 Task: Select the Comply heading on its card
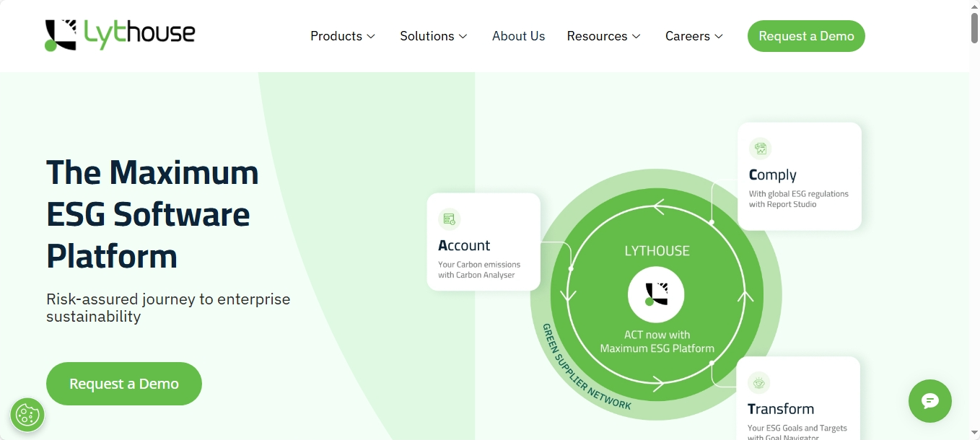click(773, 175)
